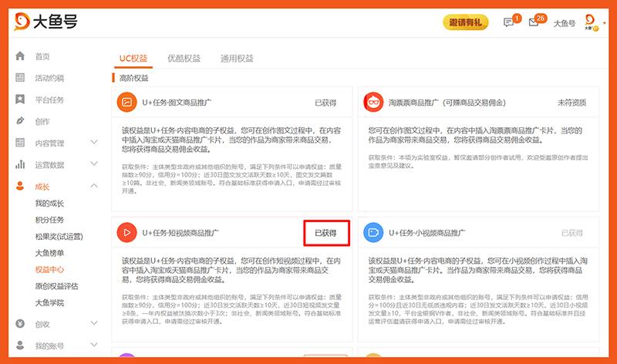Screen dimensions: 617x364
Task: Click the U+任务-图文商品推广 title
Action: click(x=177, y=103)
